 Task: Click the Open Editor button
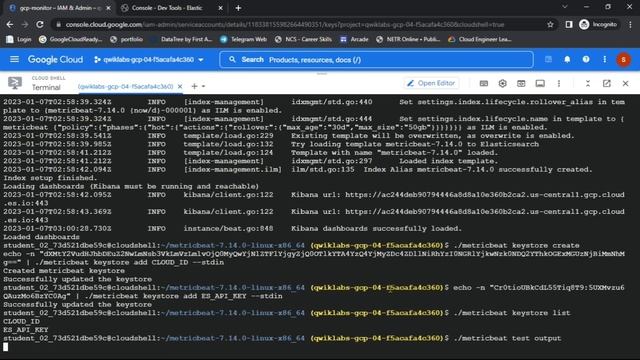tap(431, 83)
